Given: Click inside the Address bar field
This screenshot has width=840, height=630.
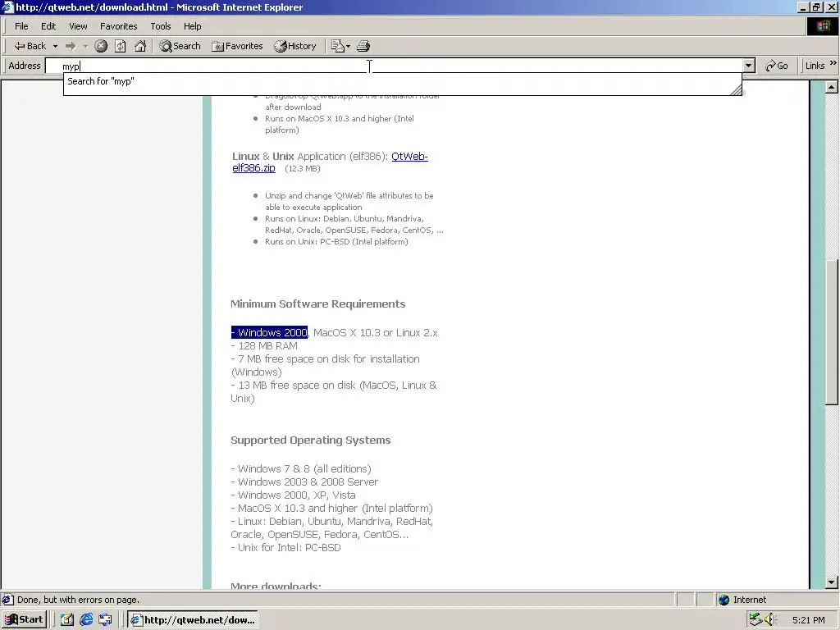Looking at the screenshot, I should [395, 66].
